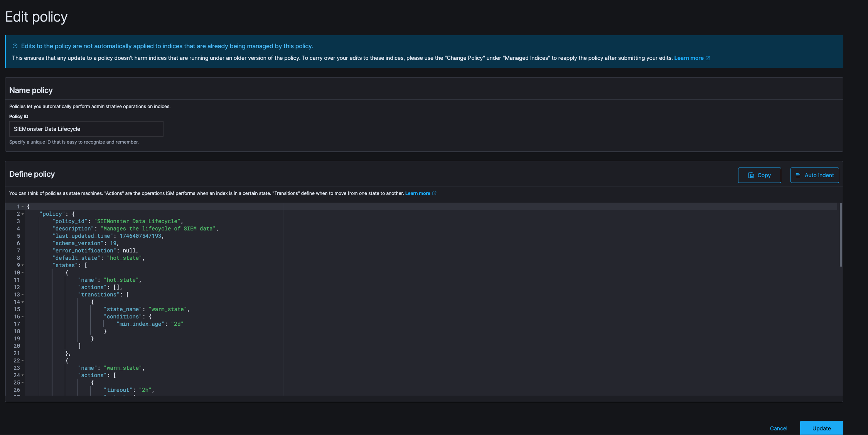Click Cancel to discard policy edits
The width and height of the screenshot is (868, 435).
778,428
